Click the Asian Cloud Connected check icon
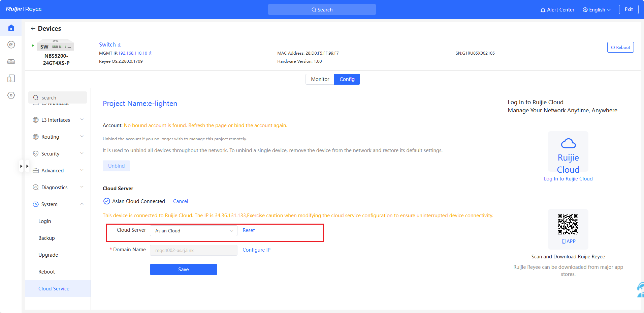This screenshot has width=644, height=313. tap(106, 201)
